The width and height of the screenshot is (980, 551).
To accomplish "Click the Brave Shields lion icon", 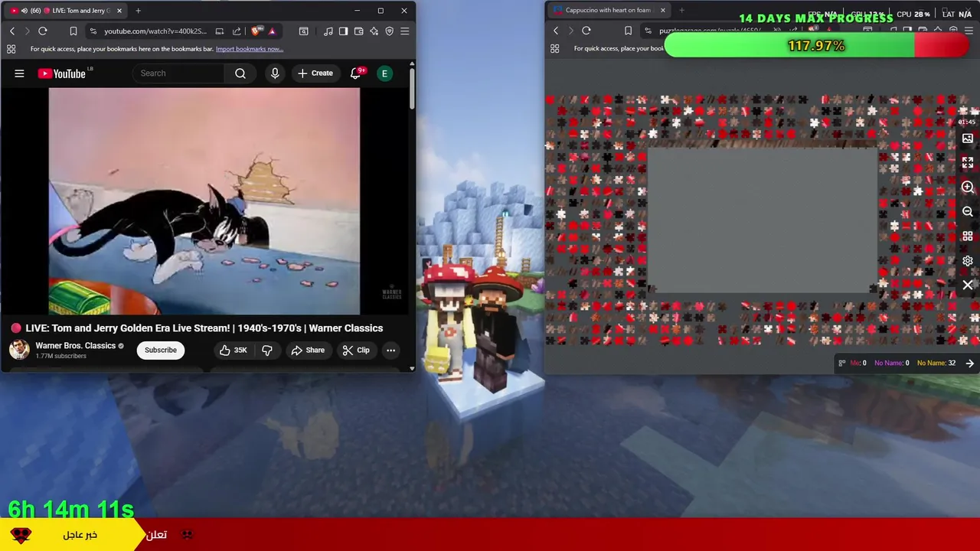I will point(256,31).
